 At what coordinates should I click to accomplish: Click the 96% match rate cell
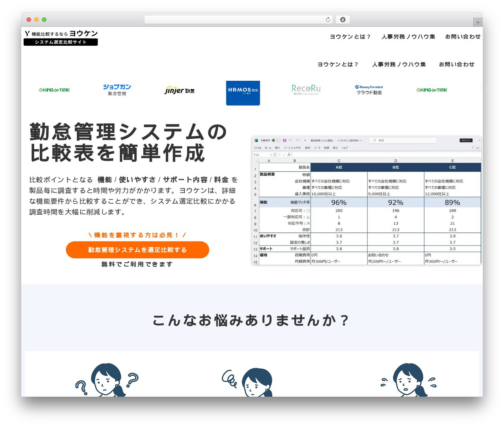click(339, 202)
